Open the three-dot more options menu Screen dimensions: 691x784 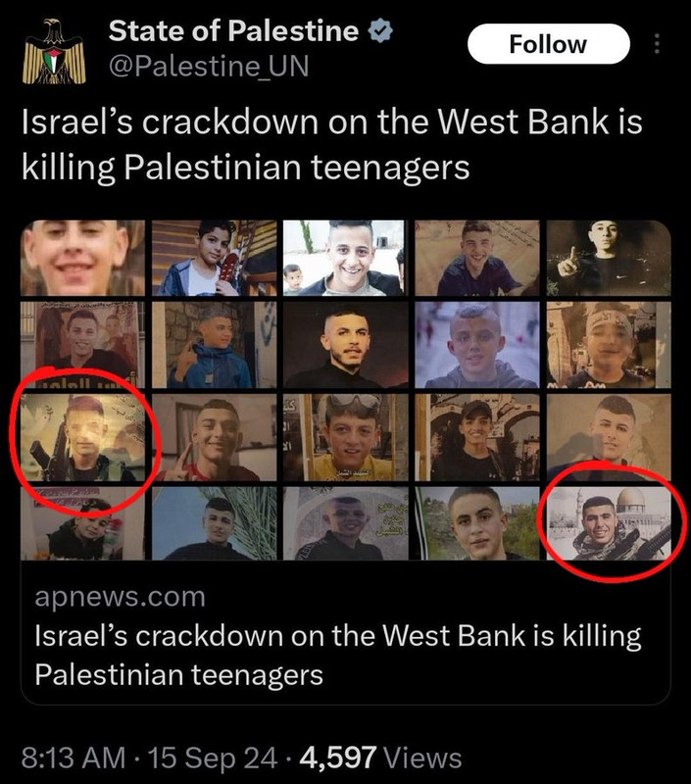click(x=657, y=44)
